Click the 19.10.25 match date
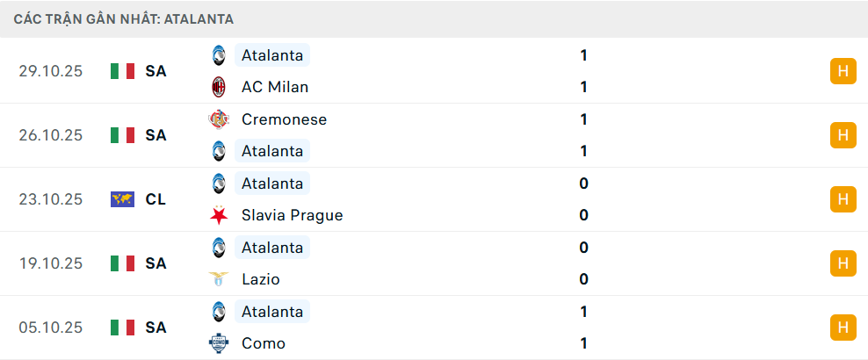 51,263
